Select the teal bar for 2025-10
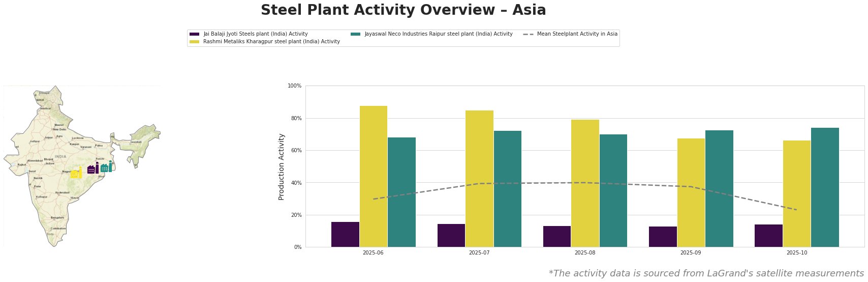This screenshot has height=282, width=868. pyautogui.click(x=824, y=187)
